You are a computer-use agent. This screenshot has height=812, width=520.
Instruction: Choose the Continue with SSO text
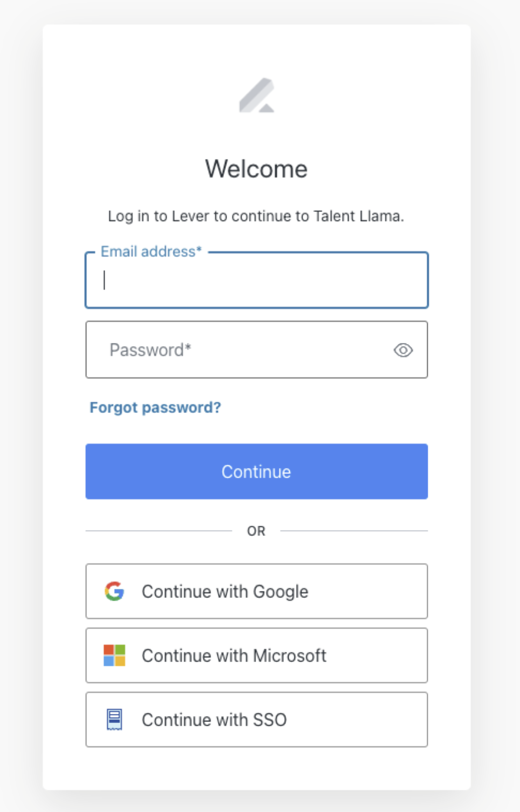point(214,719)
